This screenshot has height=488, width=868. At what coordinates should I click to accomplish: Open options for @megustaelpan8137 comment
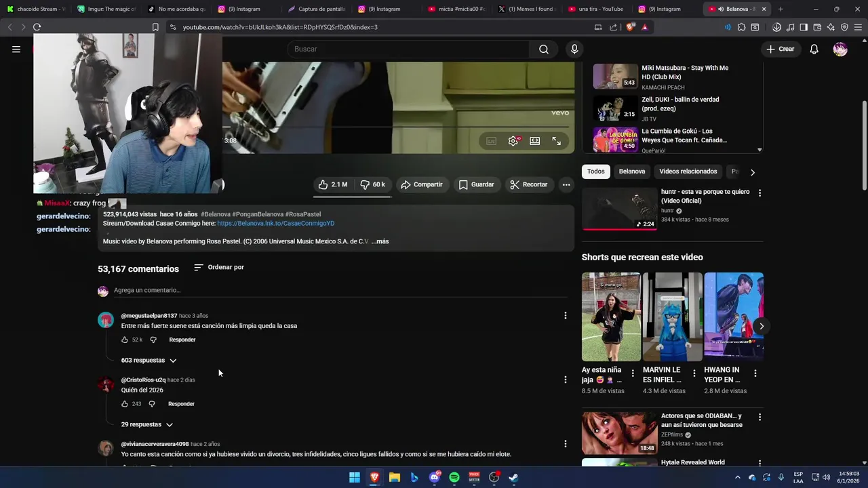[565, 315]
